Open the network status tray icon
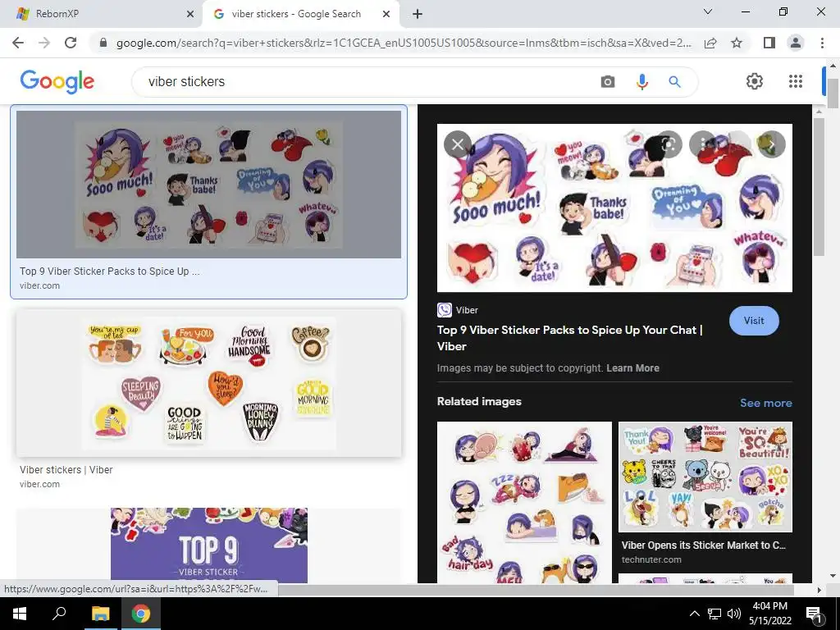The image size is (840, 630). point(714,614)
